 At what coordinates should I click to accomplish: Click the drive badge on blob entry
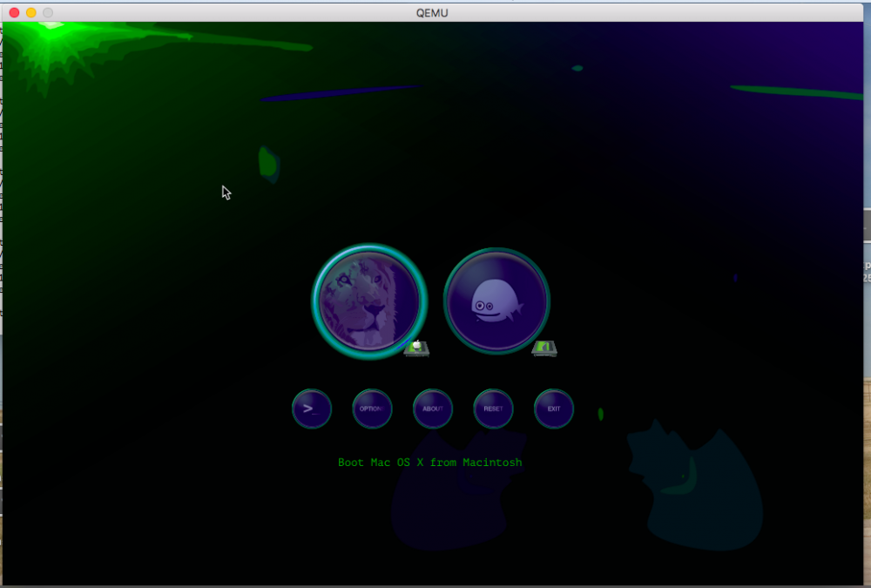(x=544, y=348)
